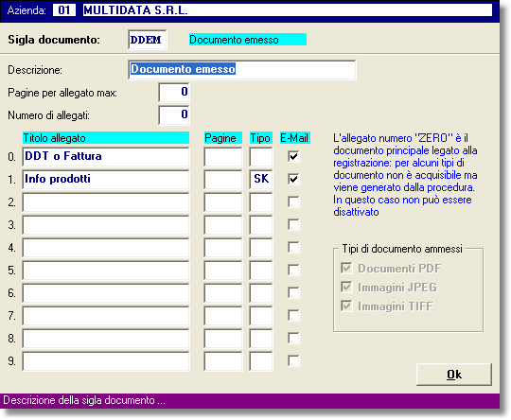Image resolution: width=511 pixels, height=420 pixels.
Task: Click the Descrizione text field
Action: point(242,69)
